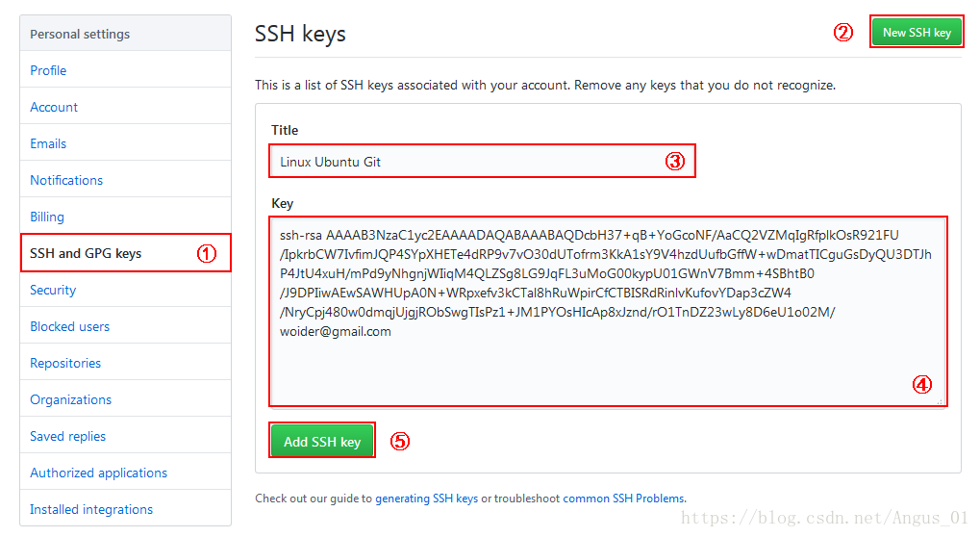
Task: Follow the common SSH Problems link
Action: tap(624, 499)
